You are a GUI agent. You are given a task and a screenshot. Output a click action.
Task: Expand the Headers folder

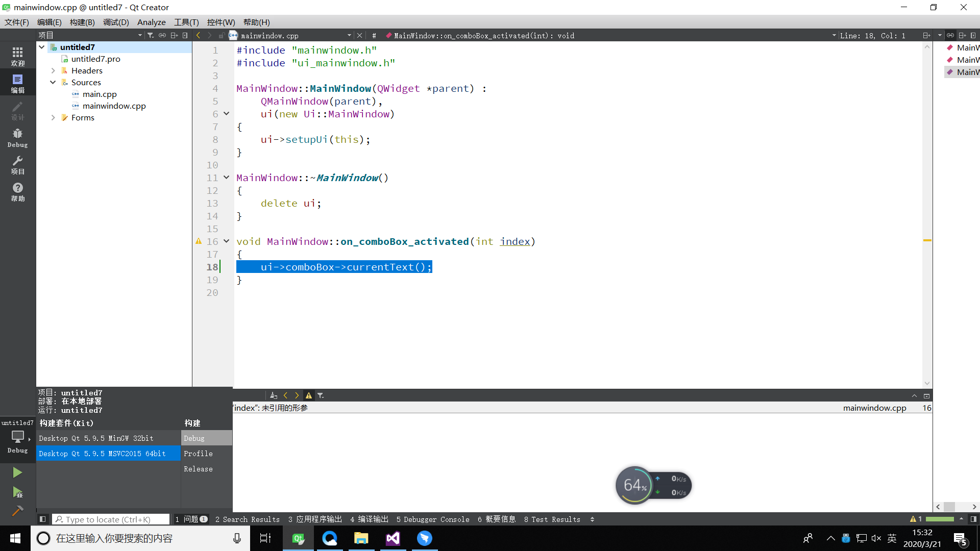tap(53, 70)
